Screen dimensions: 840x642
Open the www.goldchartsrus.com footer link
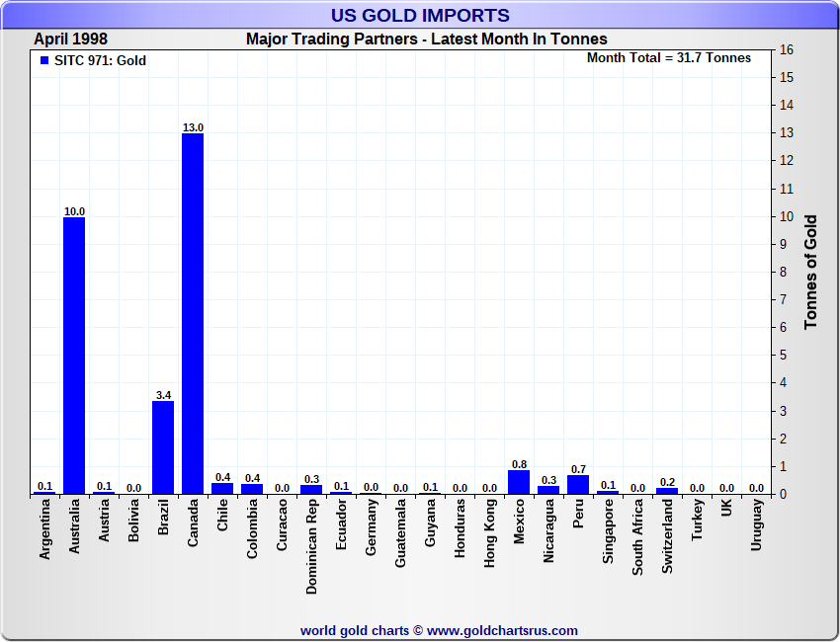coord(502,630)
